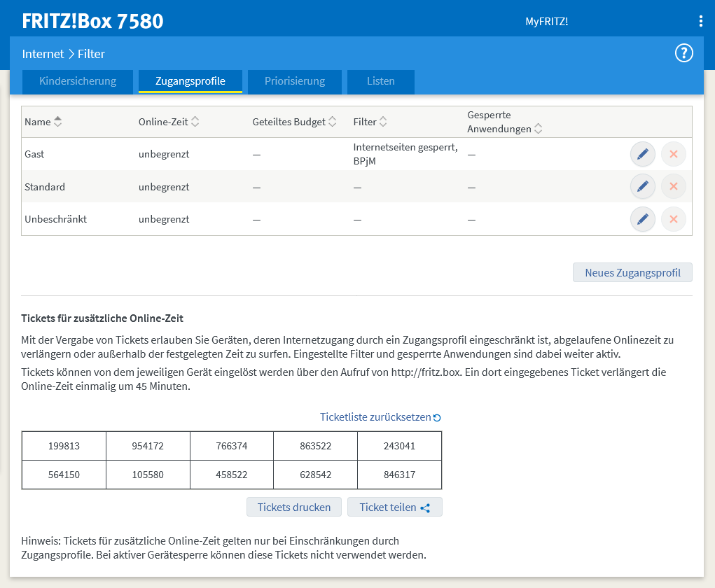Navigate back via Internet breadcrumb link

point(43,53)
